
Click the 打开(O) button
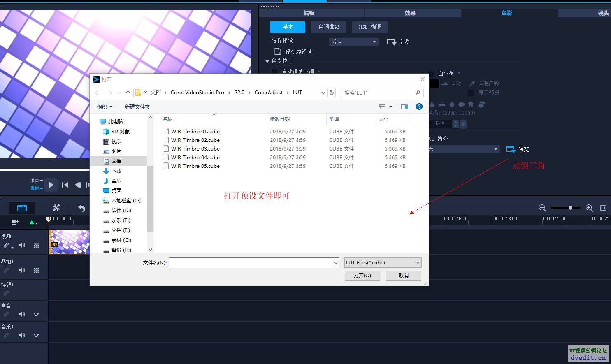click(362, 275)
